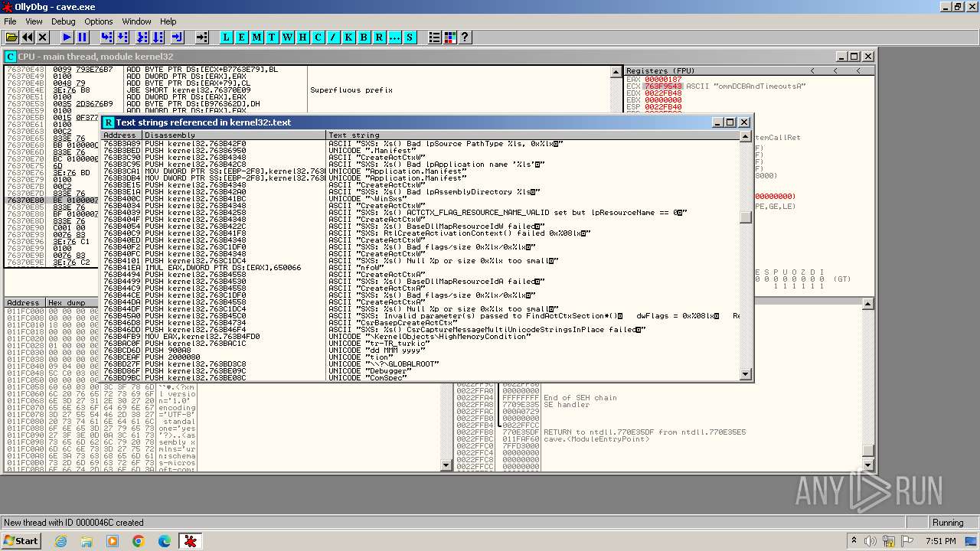Open the File menu
980x551 pixels.
pyautogui.click(x=10, y=21)
